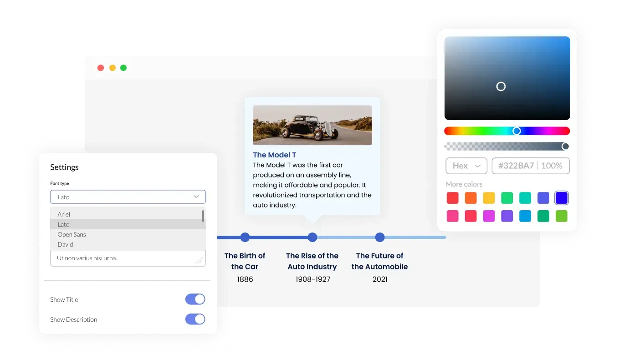
Task: Pick the orange color swatch
Action: (471, 197)
